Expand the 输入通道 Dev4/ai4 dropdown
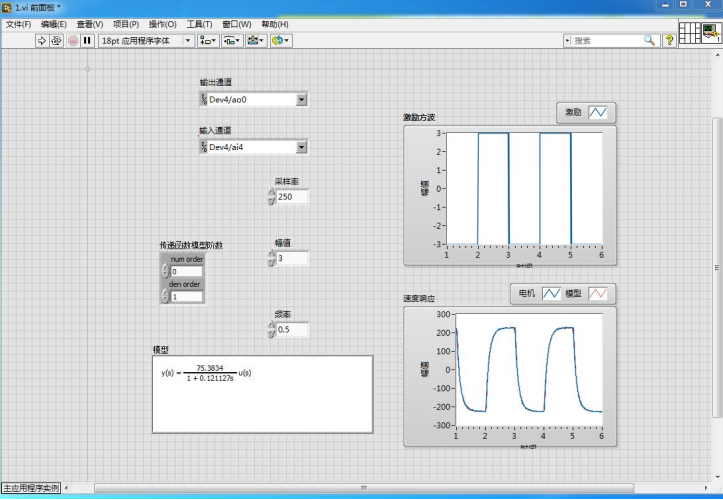The image size is (723, 500). pos(301,147)
